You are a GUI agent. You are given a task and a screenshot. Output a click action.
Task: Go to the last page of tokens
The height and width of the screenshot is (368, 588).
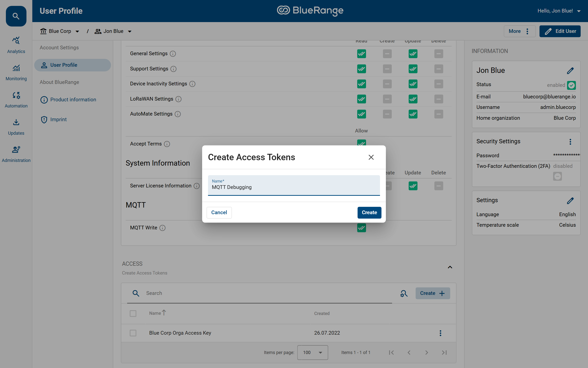(x=444, y=353)
